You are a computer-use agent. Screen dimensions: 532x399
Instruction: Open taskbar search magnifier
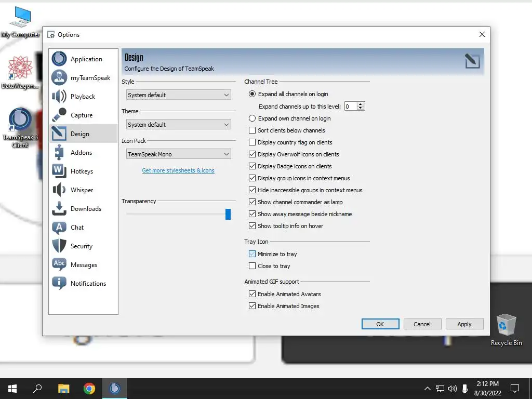tap(37, 389)
